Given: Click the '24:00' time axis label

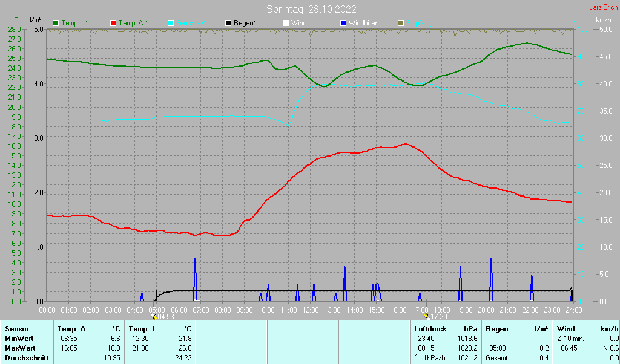Looking at the screenshot, I should [x=574, y=310].
